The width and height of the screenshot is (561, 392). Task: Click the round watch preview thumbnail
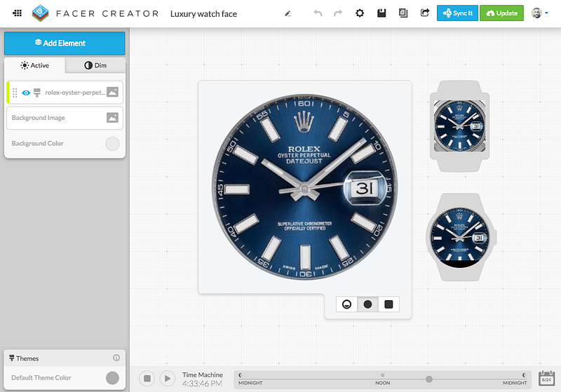460,237
